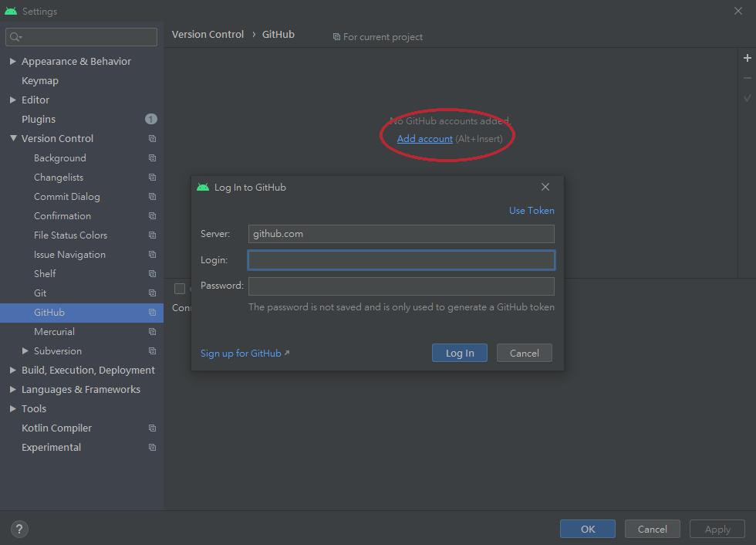Image resolution: width=756 pixels, height=545 pixels.
Task: Select Shelf settings page
Action: coord(45,273)
